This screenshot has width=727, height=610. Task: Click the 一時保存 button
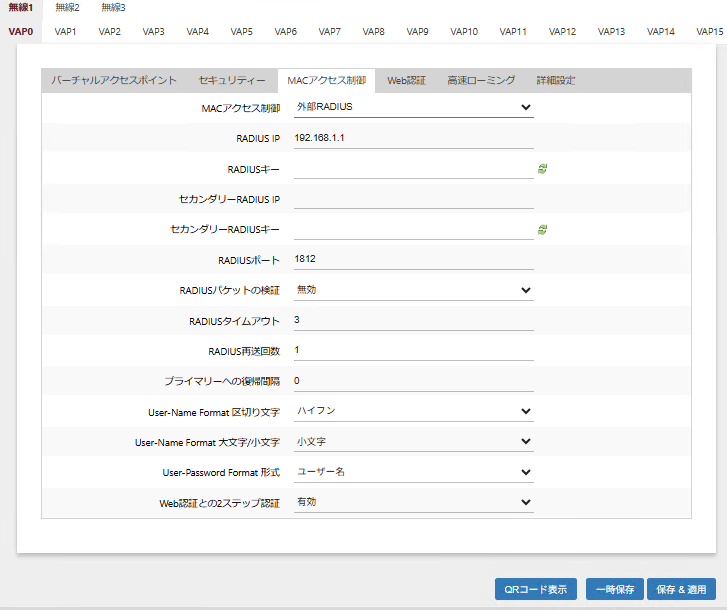pyautogui.click(x=614, y=589)
